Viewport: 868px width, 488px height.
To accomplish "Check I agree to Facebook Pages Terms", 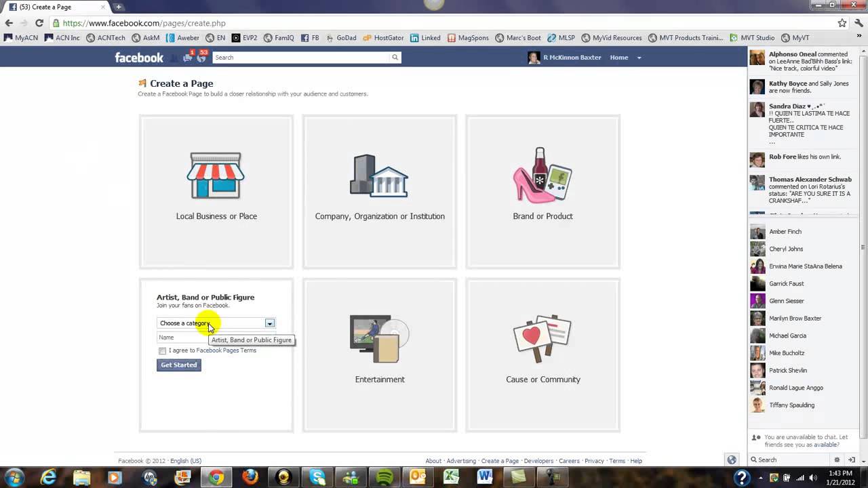I will pos(162,351).
